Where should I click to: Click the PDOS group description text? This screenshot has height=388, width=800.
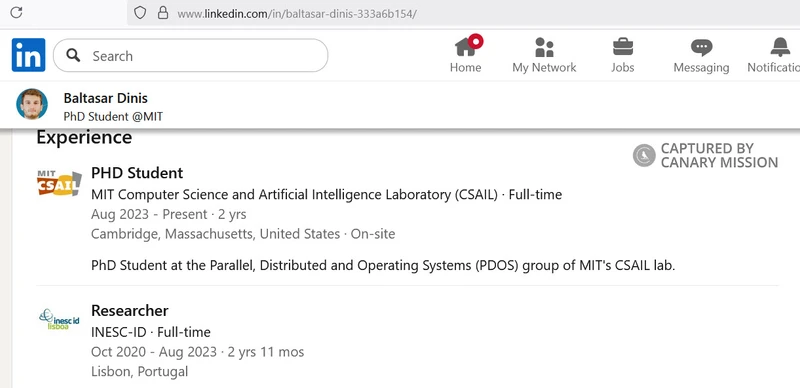click(x=383, y=265)
